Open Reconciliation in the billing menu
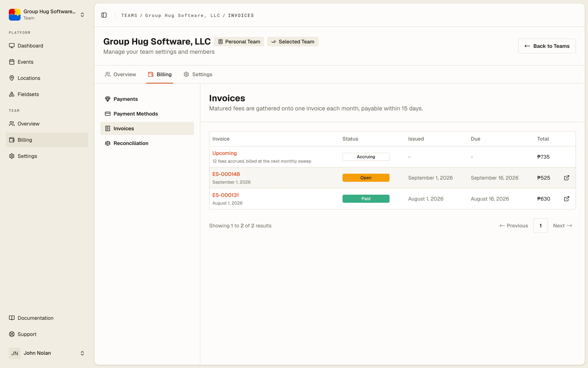The height and width of the screenshot is (368, 588). (147, 143)
